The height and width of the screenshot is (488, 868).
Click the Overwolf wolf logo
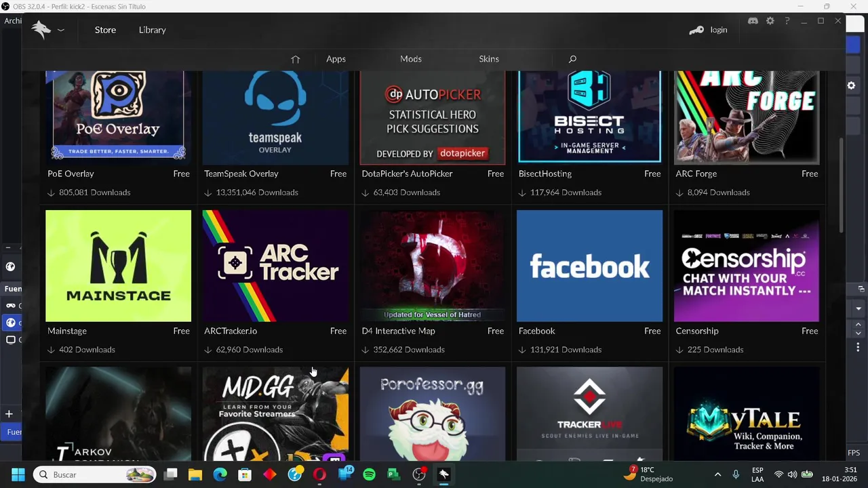[x=41, y=30]
